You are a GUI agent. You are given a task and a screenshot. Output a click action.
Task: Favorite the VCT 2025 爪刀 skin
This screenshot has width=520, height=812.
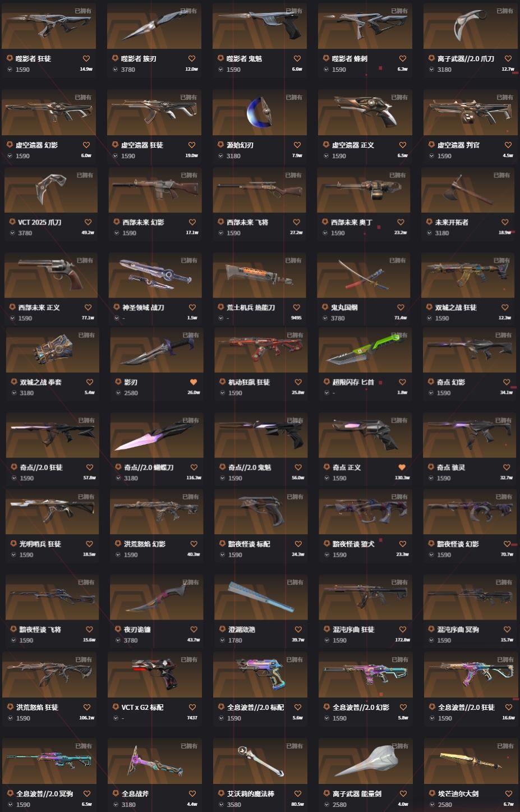click(x=88, y=222)
